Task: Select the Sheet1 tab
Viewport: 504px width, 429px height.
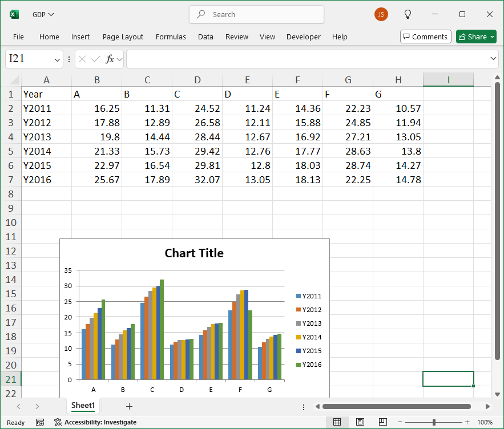Action: click(x=83, y=406)
